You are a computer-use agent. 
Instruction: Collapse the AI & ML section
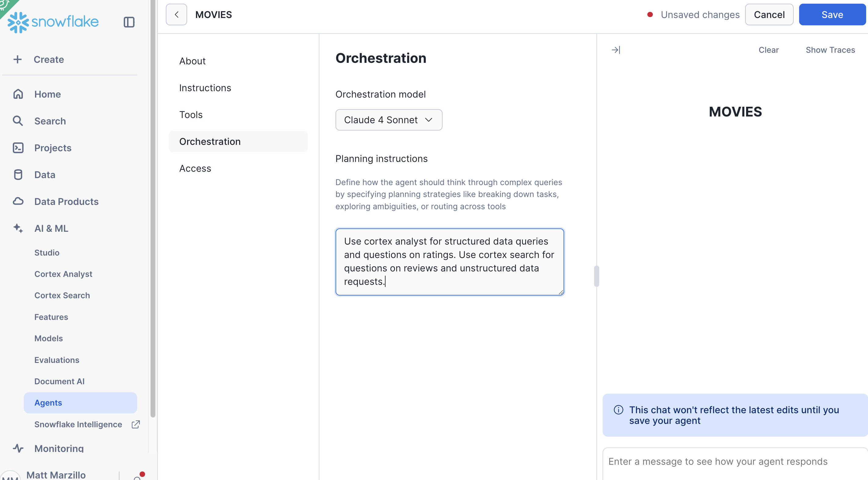pos(51,228)
